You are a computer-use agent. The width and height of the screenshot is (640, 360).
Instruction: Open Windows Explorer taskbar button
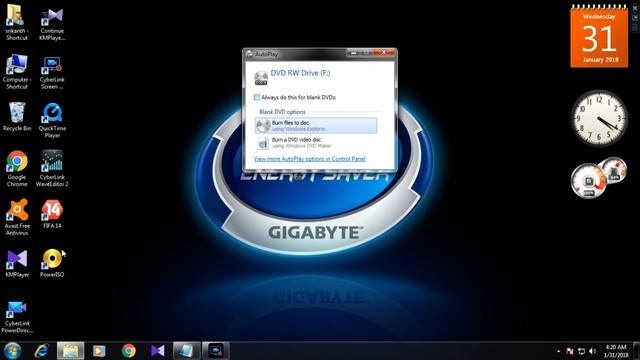point(71,351)
